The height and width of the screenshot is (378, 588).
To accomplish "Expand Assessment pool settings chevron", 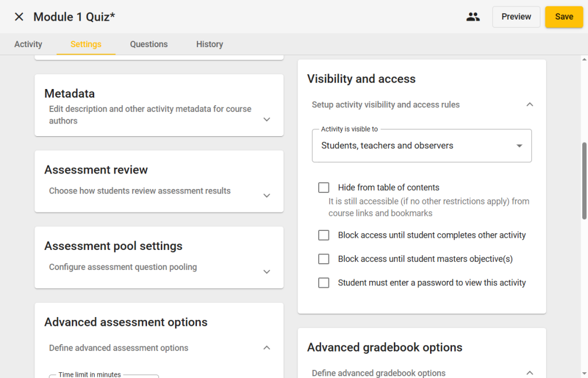I will click(x=266, y=272).
